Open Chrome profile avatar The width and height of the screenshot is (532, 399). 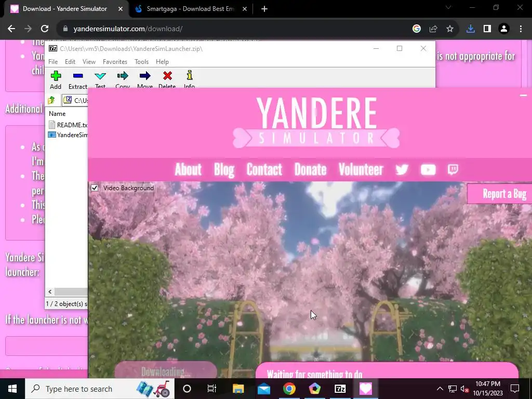pyautogui.click(x=504, y=29)
